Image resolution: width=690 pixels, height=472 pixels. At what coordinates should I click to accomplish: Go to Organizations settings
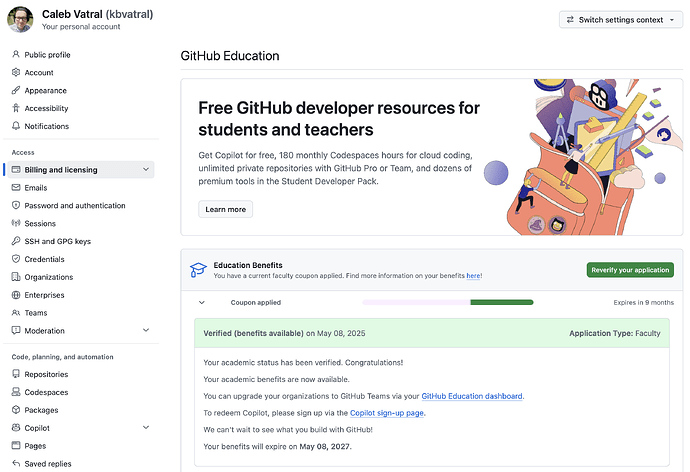pyautogui.click(x=49, y=277)
